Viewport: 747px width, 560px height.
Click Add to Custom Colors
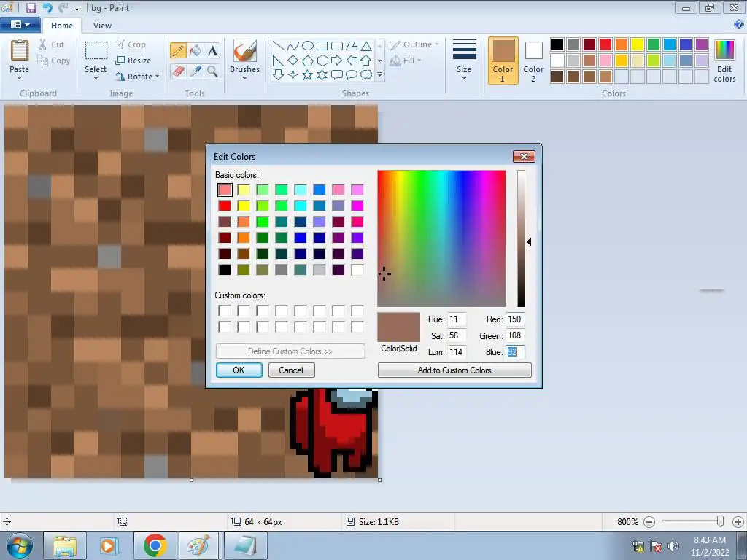coord(454,370)
